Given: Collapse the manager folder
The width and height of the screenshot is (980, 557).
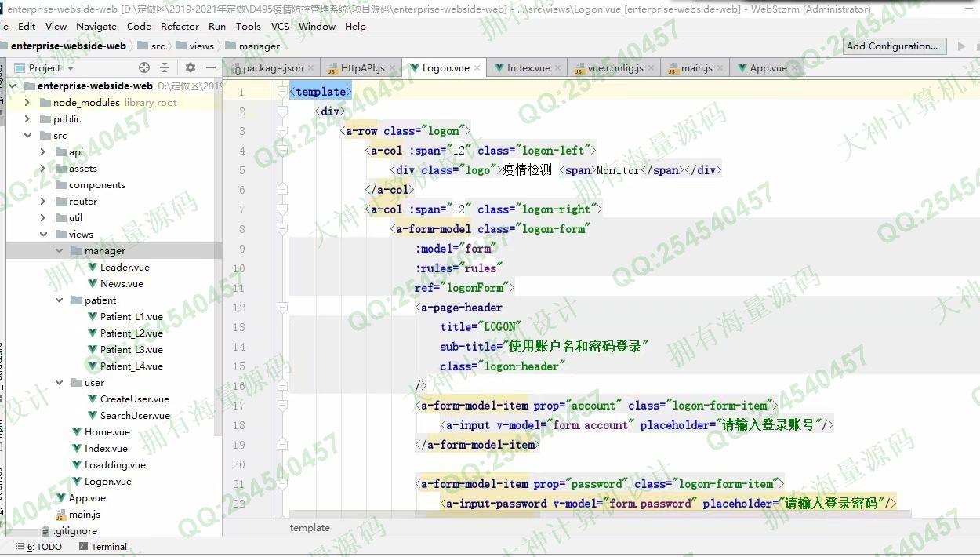Looking at the screenshot, I should [60, 251].
